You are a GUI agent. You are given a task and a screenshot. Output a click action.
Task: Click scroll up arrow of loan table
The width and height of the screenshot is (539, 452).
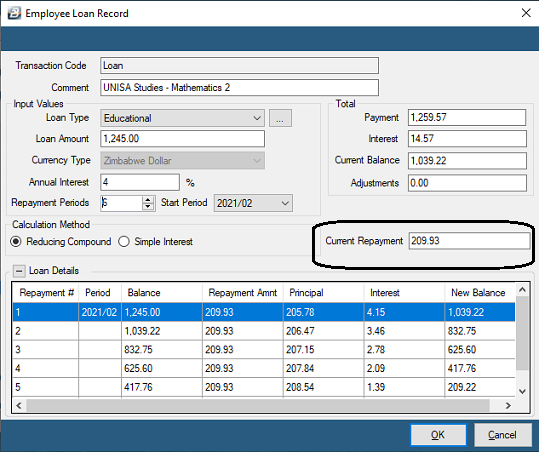[522, 290]
